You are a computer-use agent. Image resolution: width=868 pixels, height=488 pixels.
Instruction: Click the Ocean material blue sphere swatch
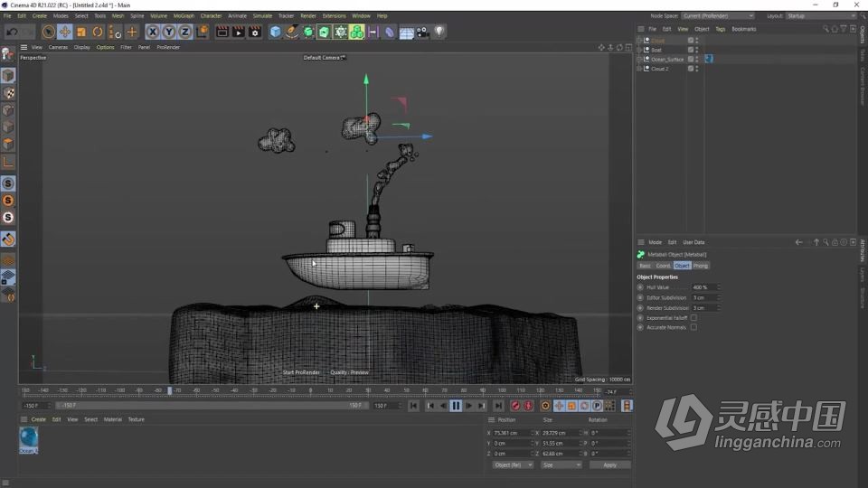click(x=28, y=439)
